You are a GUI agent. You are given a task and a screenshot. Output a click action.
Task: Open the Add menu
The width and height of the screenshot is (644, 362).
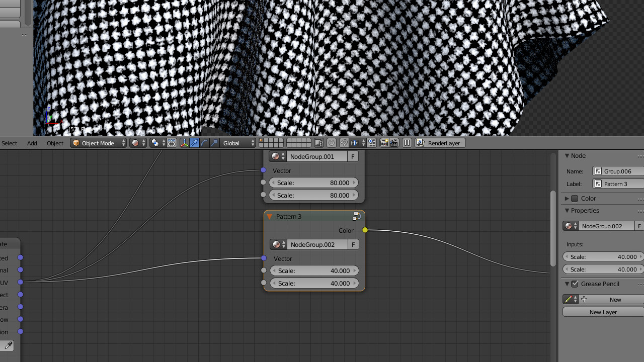pyautogui.click(x=32, y=143)
